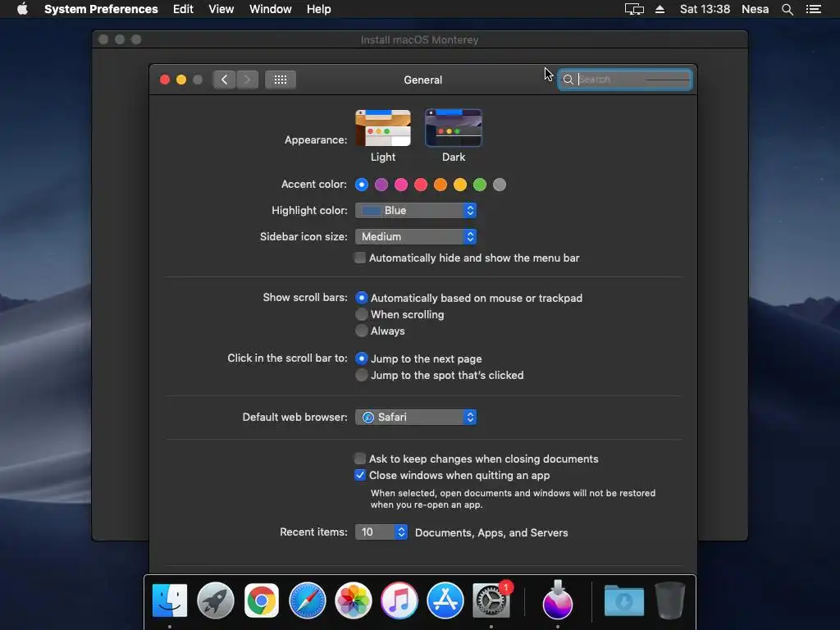Open Finder from the Dock
This screenshot has height=630, width=840.
170,600
